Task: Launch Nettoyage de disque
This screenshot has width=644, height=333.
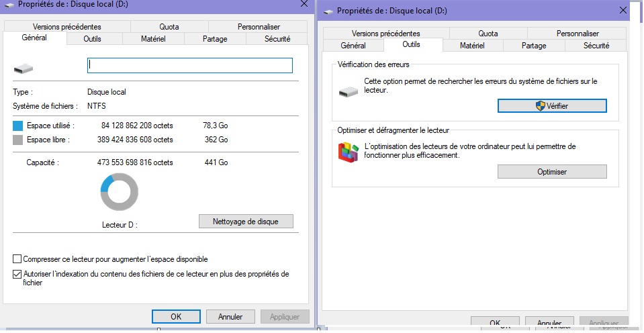Action: [x=246, y=221]
